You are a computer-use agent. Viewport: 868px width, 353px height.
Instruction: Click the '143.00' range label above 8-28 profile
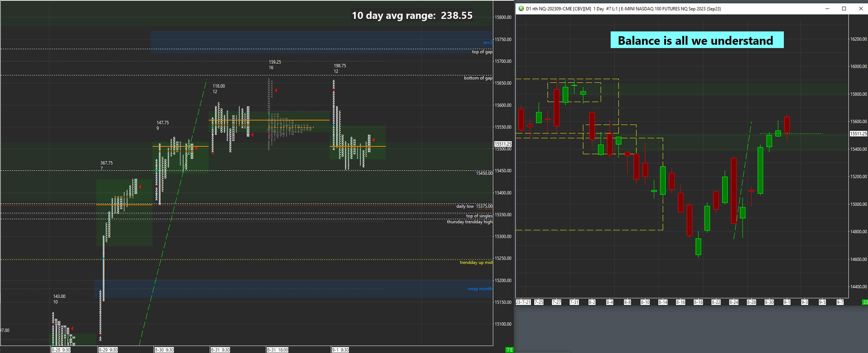coord(59,296)
